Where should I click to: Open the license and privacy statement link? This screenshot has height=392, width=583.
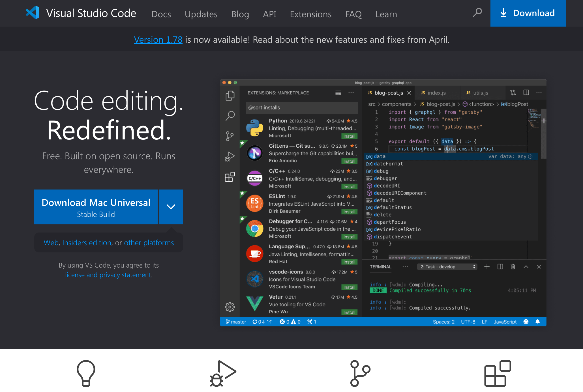(108, 275)
